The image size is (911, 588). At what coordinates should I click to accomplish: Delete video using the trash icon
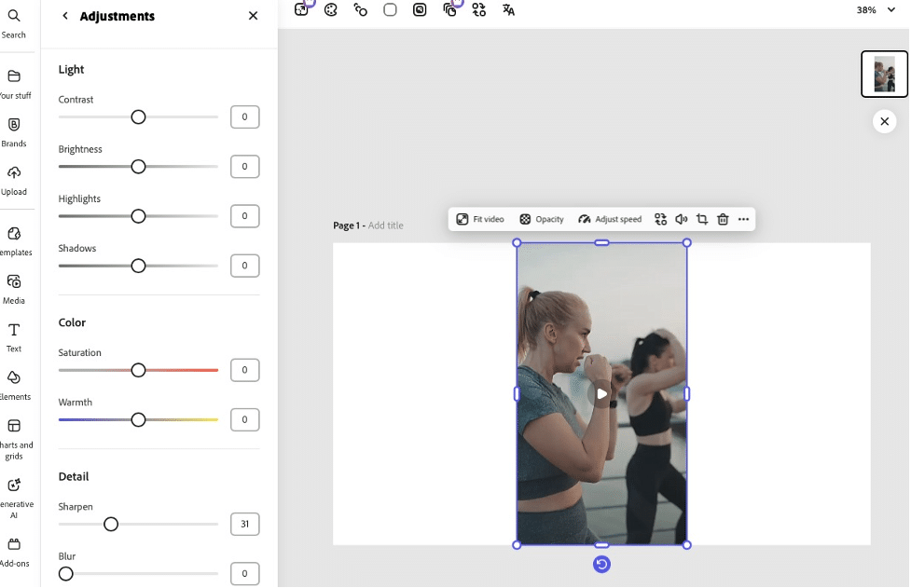click(723, 219)
